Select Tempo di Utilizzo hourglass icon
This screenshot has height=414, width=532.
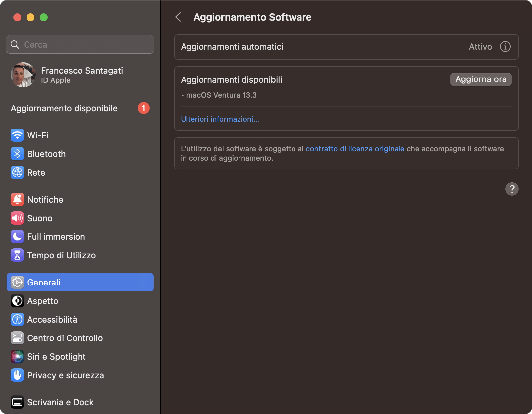[17, 255]
